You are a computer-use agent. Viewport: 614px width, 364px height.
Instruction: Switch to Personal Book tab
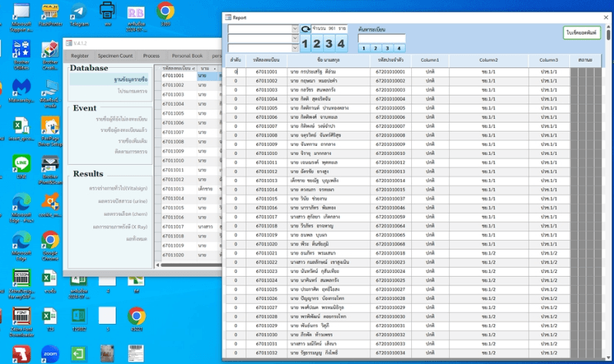click(187, 56)
